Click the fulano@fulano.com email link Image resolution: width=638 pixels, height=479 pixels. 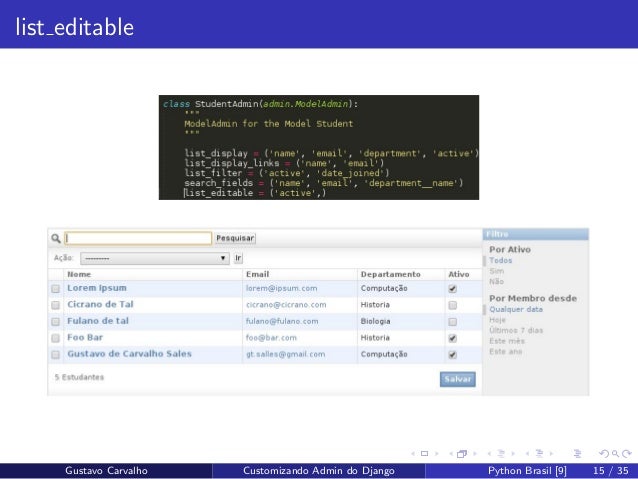tap(282, 322)
